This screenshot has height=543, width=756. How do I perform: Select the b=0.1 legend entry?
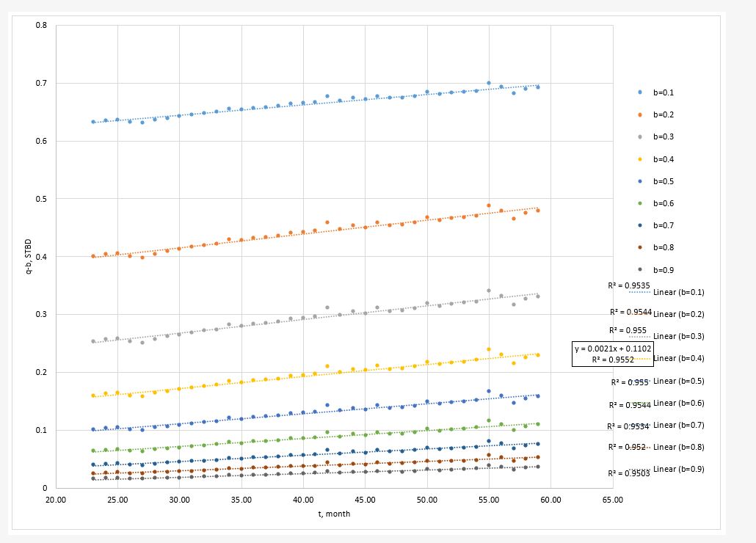tap(663, 92)
